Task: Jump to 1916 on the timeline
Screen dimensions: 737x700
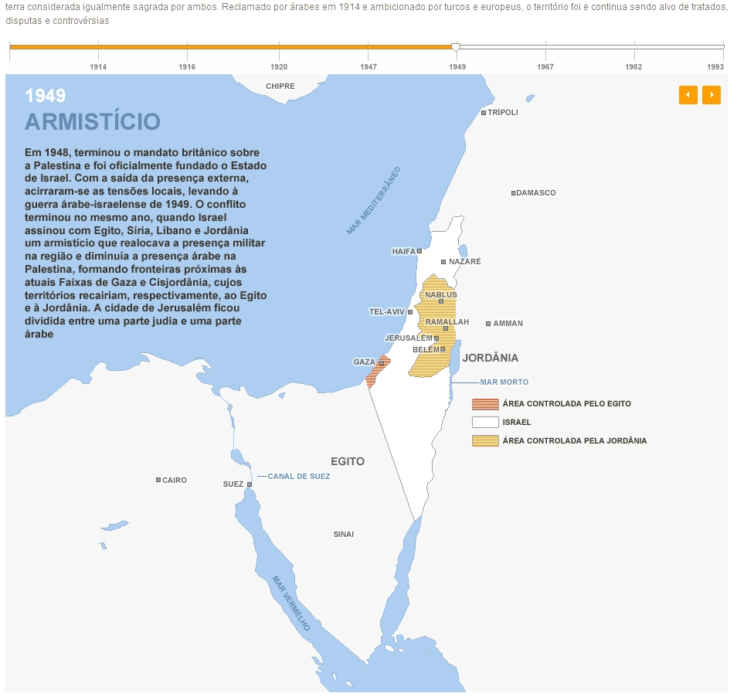Action: (187, 66)
